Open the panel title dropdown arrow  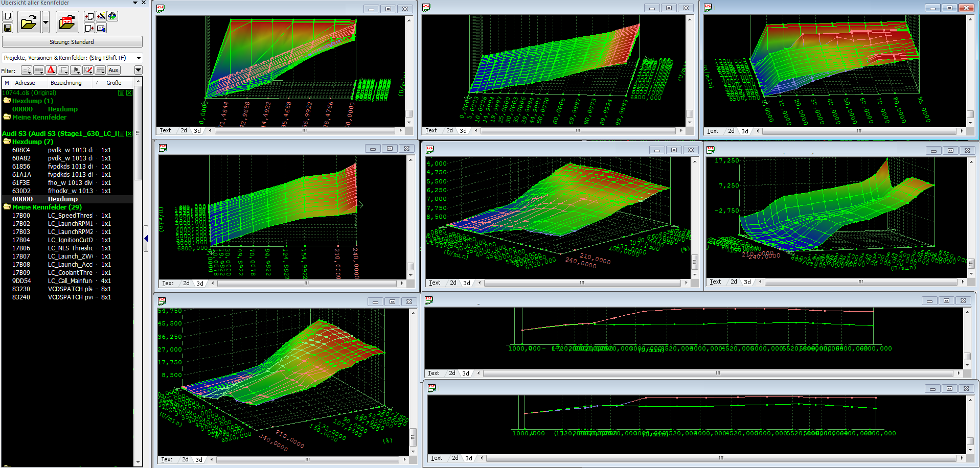pos(135,3)
